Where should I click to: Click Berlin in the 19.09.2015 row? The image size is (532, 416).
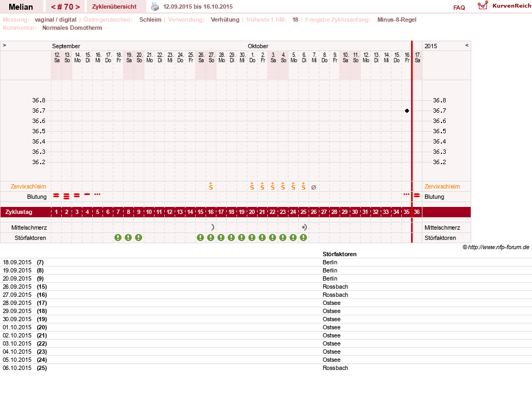tap(330, 270)
